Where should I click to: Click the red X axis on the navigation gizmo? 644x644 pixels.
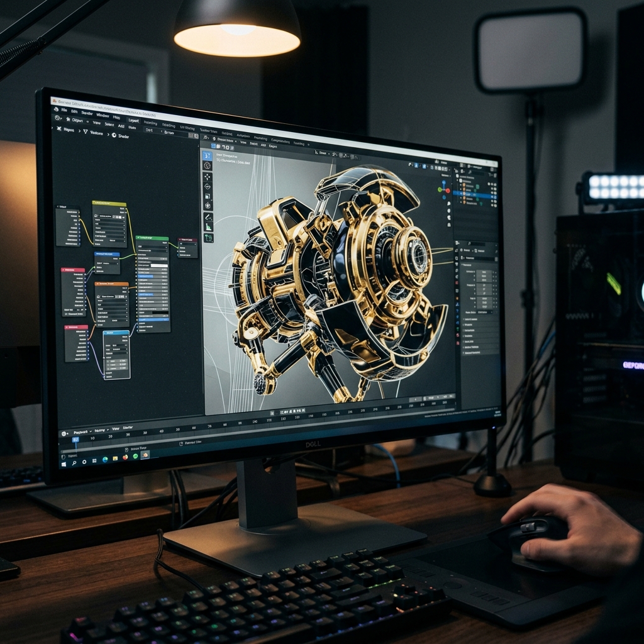448,191
